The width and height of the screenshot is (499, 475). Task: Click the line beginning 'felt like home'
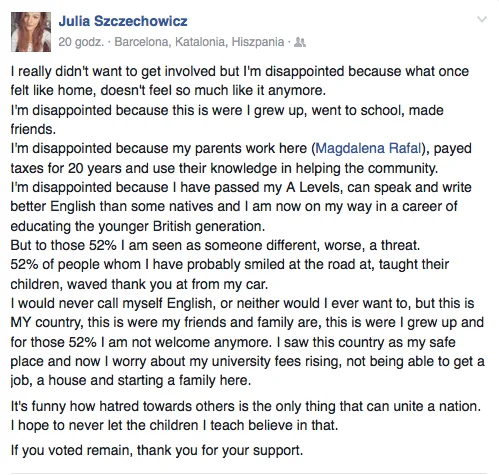click(168, 91)
